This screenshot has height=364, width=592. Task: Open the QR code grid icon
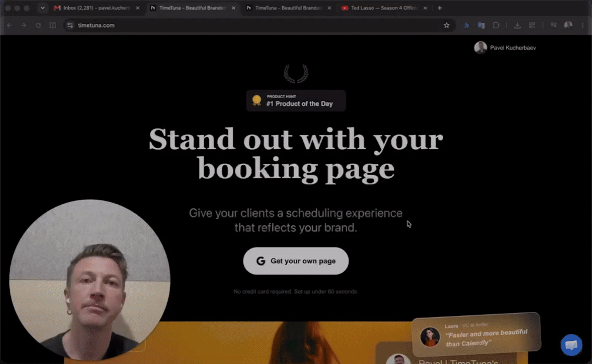[532, 26]
